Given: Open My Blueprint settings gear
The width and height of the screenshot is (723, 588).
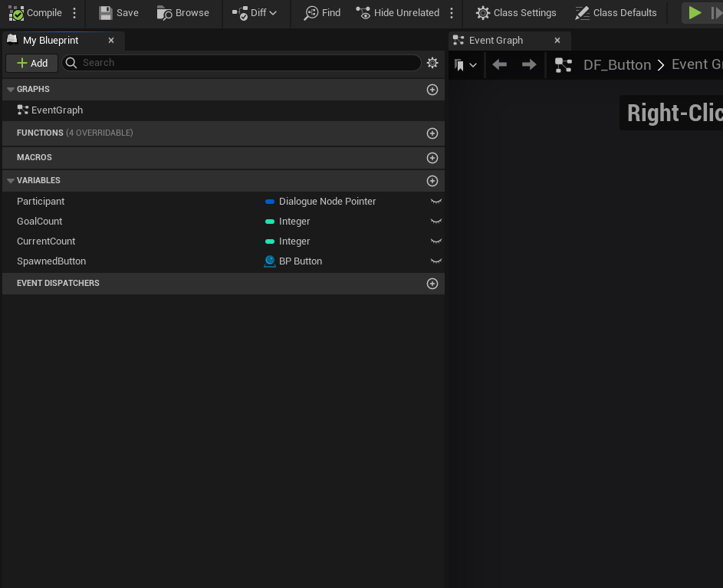Looking at the screenshot, I should (432, 63).
